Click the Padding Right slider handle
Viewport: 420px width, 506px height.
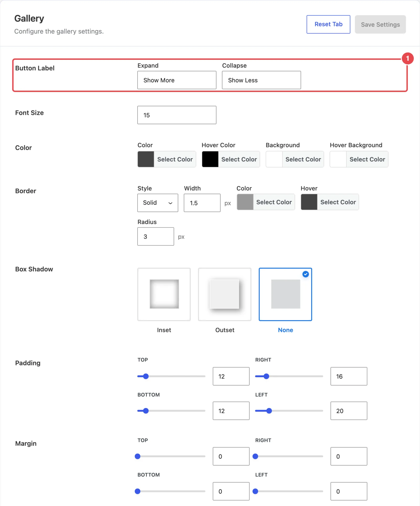(266, 376)
